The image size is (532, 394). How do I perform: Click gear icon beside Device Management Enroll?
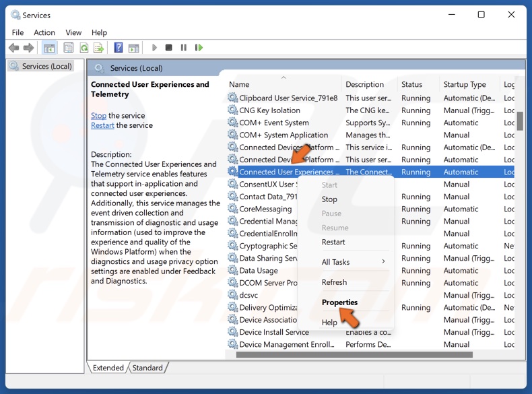(x=233, y=344)
